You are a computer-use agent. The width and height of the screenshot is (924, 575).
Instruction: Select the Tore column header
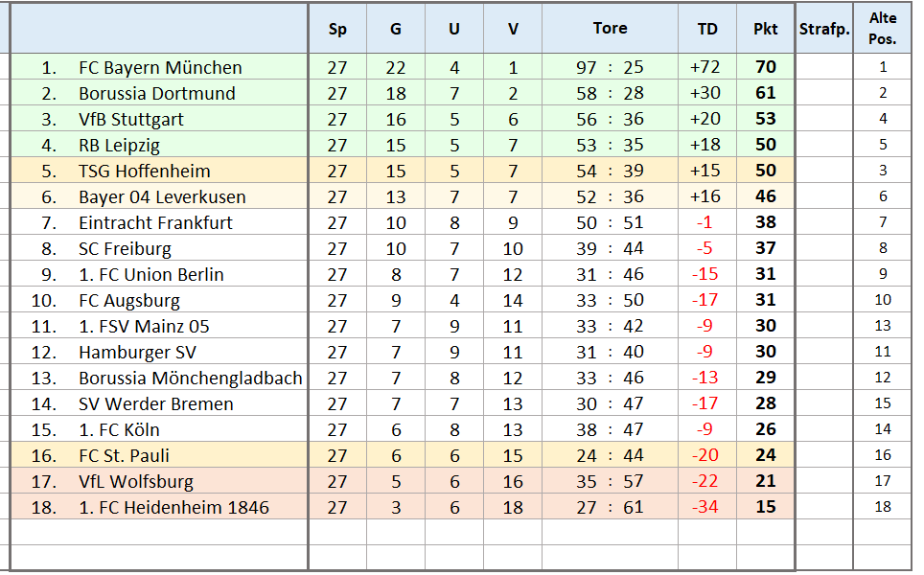[x=610, y=28]
